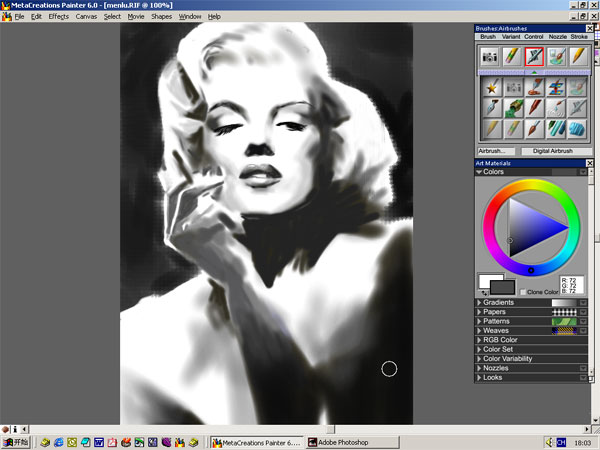Image resolution: width=600 pixels, height=450 pixels.
Task: Collapse the Colors section triangle
Action: (479, 172)
